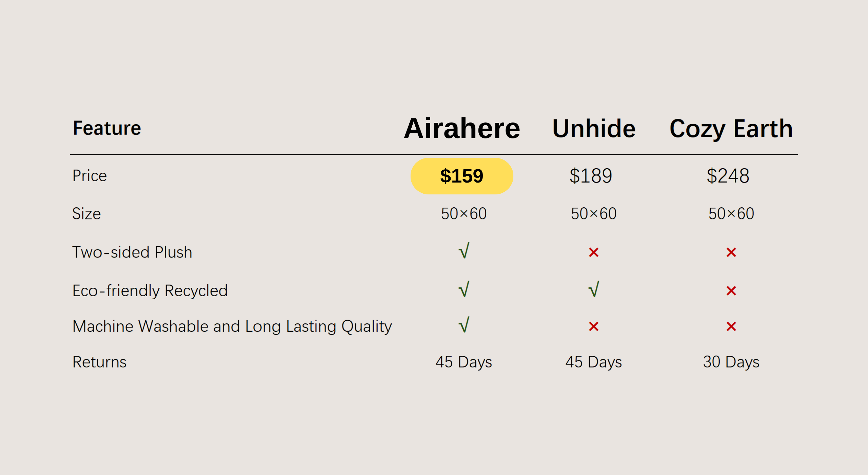Click the Unhide $189 price

[x=591, y=176]
